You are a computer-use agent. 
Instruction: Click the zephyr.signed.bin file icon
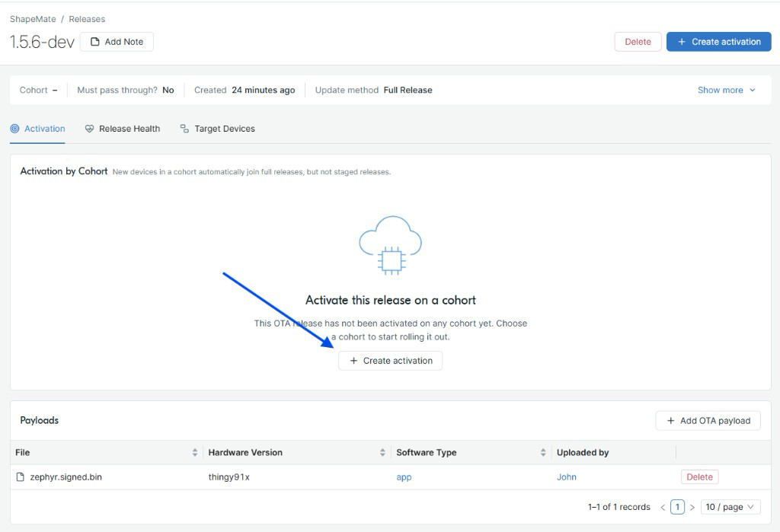coord(21,476)
